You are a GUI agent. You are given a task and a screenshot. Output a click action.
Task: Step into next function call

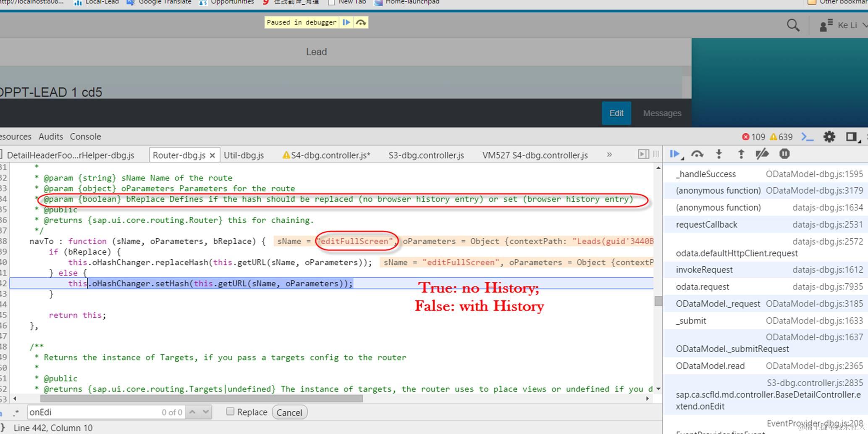coord(719,154)
